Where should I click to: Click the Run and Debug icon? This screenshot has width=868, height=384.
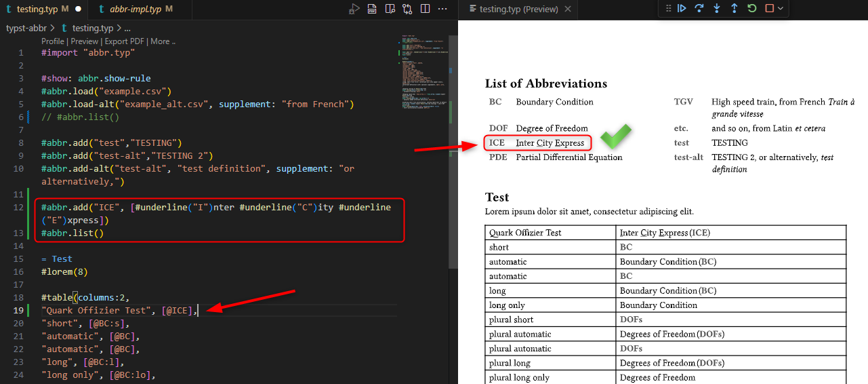tap(354, 9)
